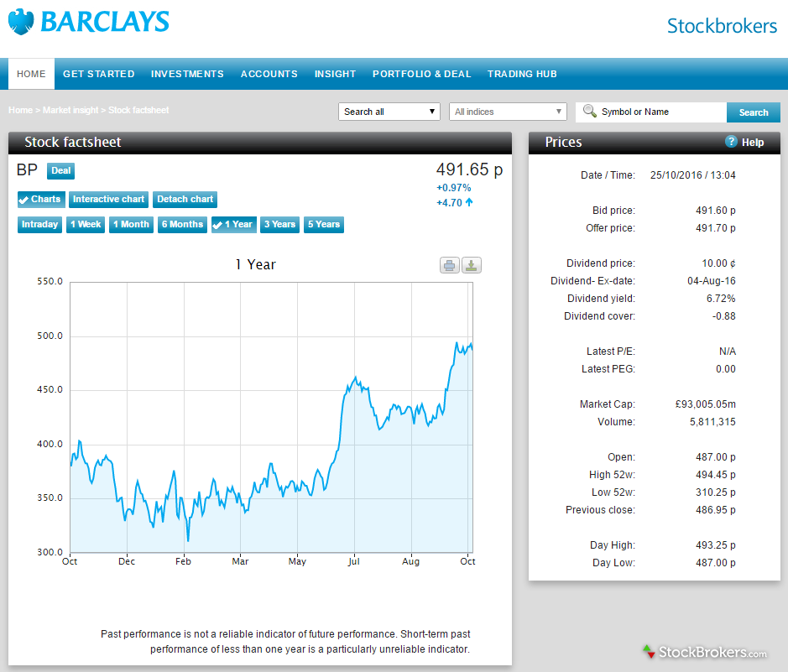788x672 pixels.
Task: Click the Deal button for BP
Action: (60, 171)
